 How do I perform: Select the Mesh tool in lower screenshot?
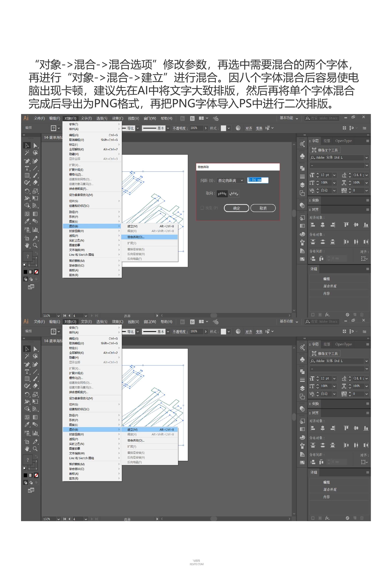[27, 417]
